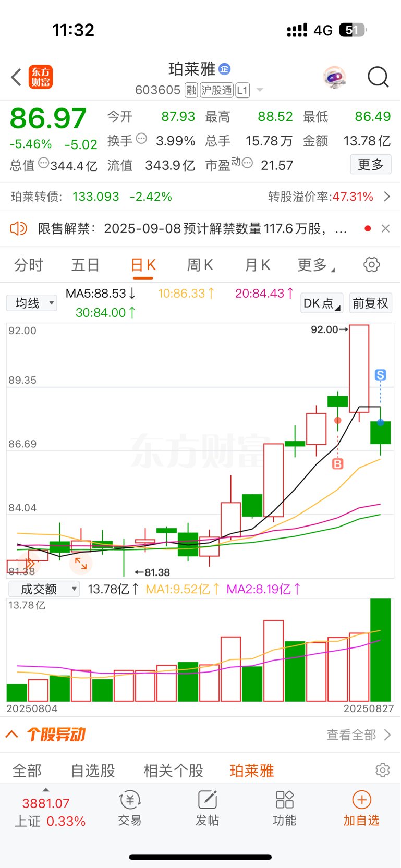Tap the info icon next to 换手
This screenshot has height=868, width=401.
pos(141,139)
